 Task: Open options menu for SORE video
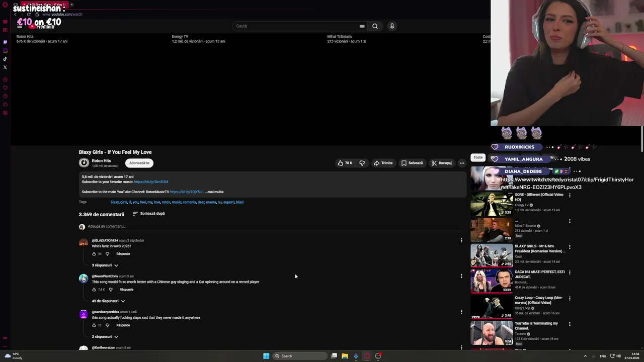(x=570, y=195)
